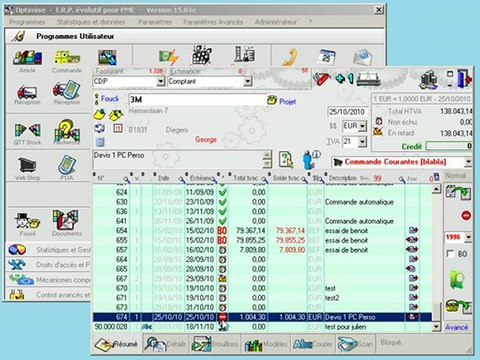This screenshot has height=360, width=480.
Task: Click the order list scrollbar up arrow
Action: point(436,189)
